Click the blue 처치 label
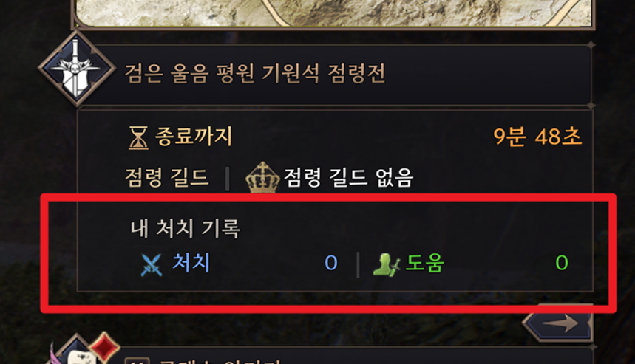Image resolution: width=635 pixels, height=364 pixels. pos(191,263)
